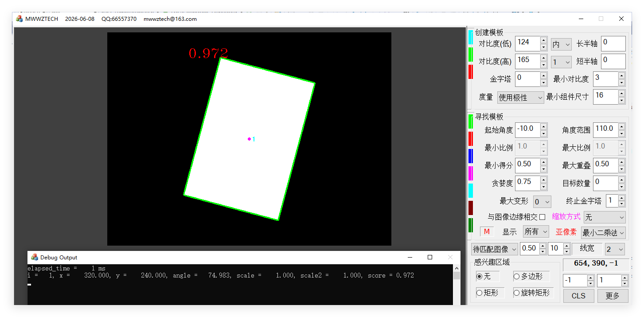This screenshot has height=317, width=644.
Task: Click the magenta 缩放方式 label
Action: pos(566,217)
